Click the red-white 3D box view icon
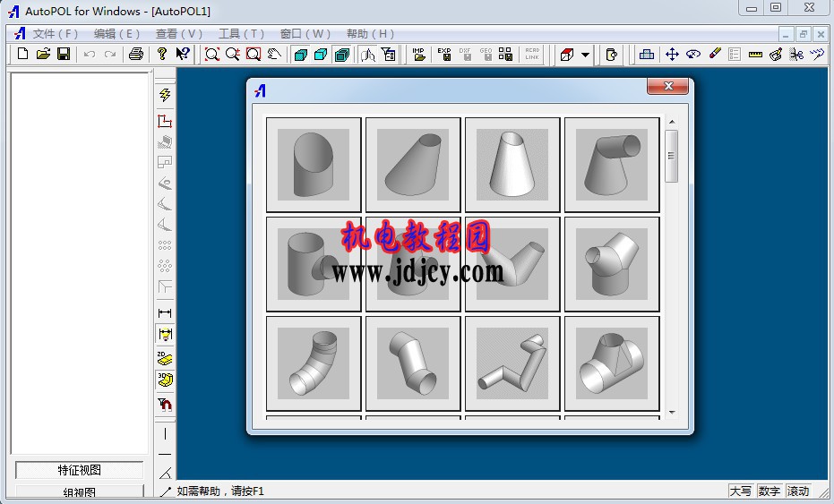 [x=568, y=55]
